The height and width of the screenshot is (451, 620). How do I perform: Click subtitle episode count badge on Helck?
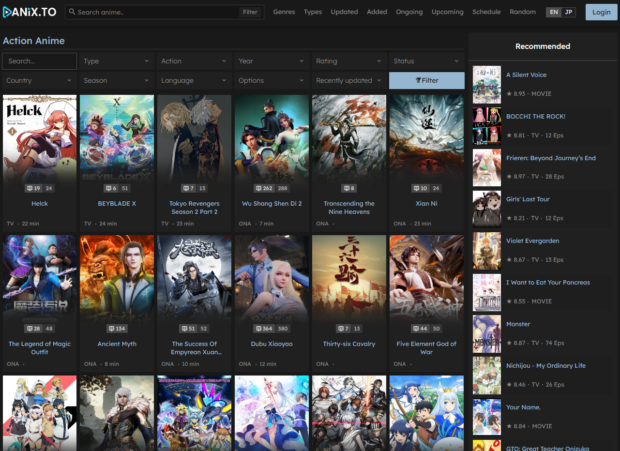tap(33, 188)
